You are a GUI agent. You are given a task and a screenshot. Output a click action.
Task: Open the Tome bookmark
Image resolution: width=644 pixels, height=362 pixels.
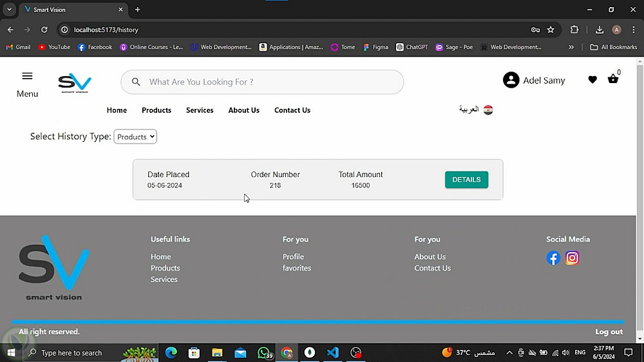(343, 47)
